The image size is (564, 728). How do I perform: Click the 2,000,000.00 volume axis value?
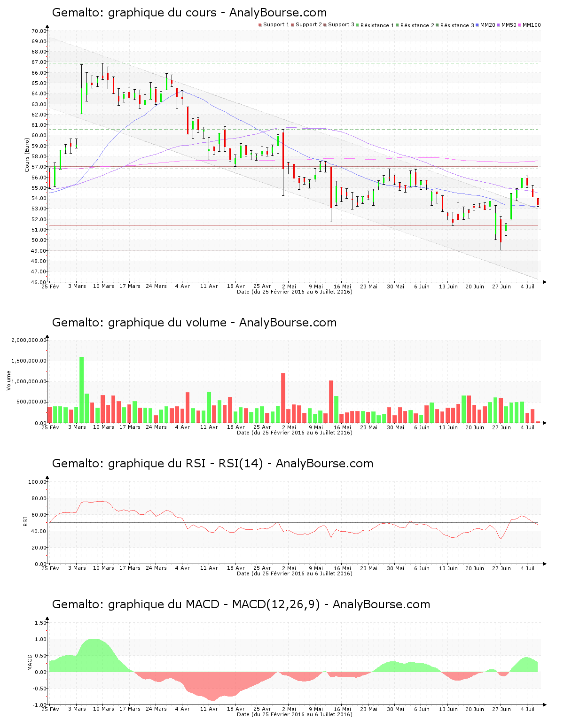click(29, 340)
